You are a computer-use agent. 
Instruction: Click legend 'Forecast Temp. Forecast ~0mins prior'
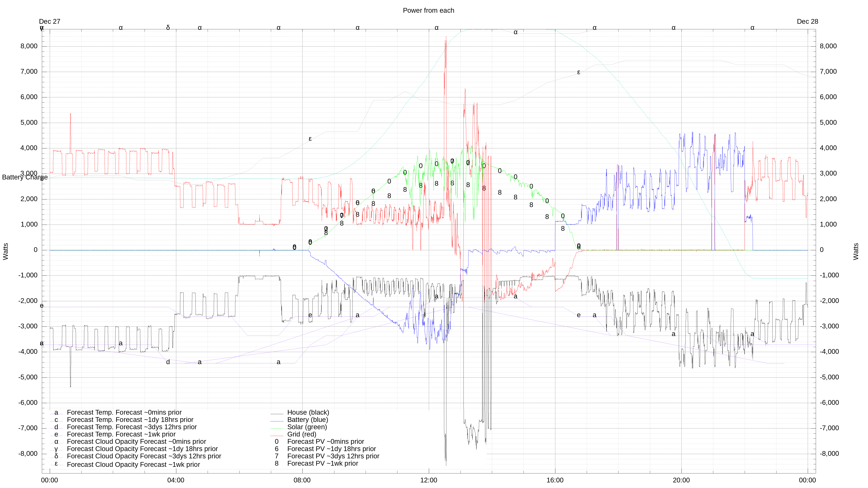(124, 413)
